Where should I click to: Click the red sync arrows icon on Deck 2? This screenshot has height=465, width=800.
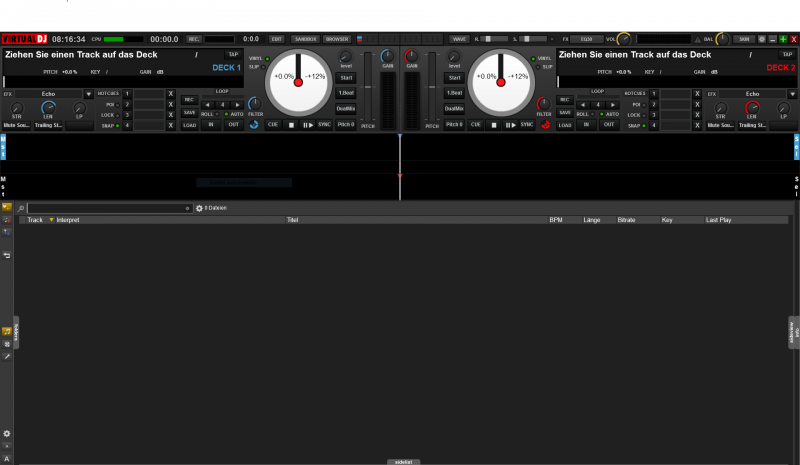tap(545, 125)
